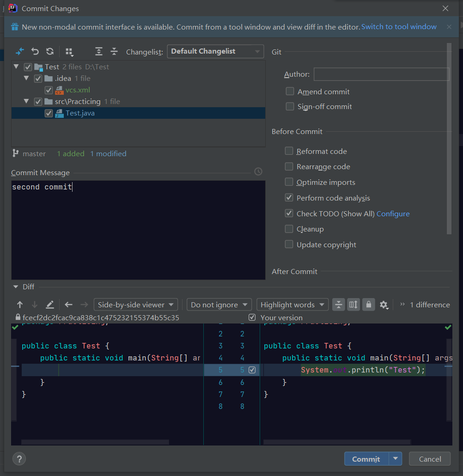Enable the Cleanup checkbox

pyautogui.click(x=289, y=229)
